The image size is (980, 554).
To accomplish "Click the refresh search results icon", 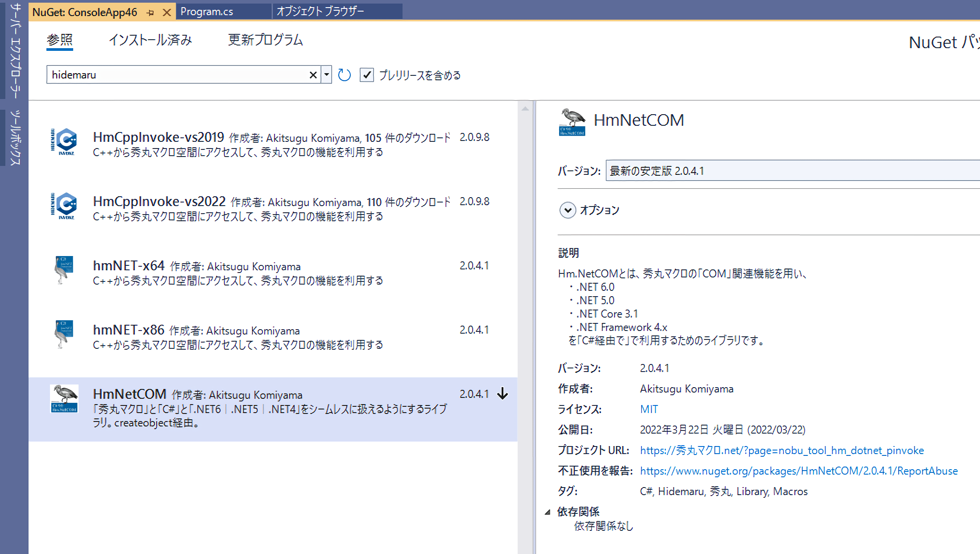I will point(344,75).
